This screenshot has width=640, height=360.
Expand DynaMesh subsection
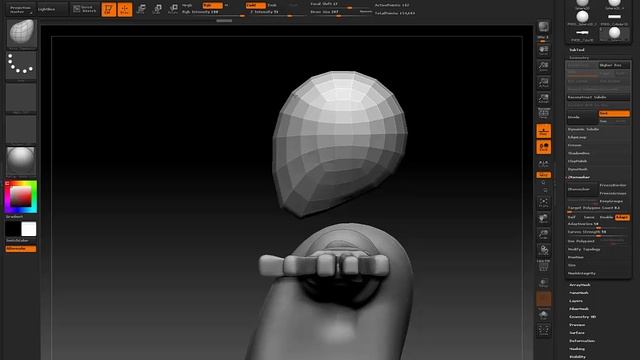(x=578, y=169)
